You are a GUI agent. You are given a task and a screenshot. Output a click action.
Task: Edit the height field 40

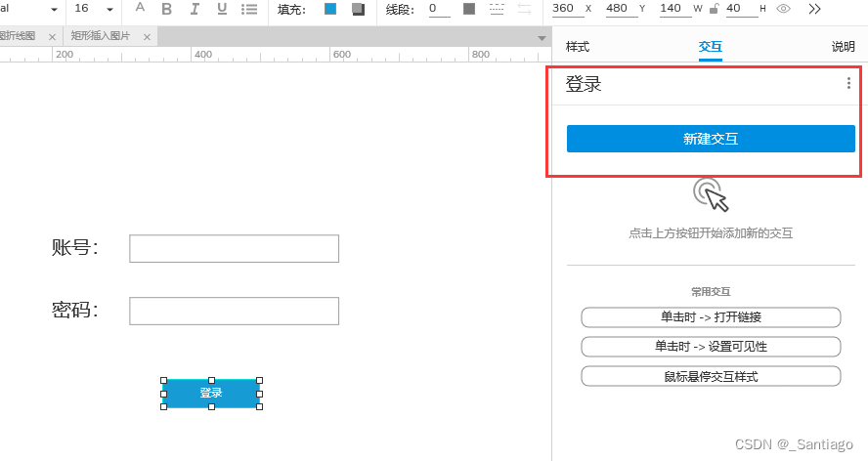[x=741, y=9]
